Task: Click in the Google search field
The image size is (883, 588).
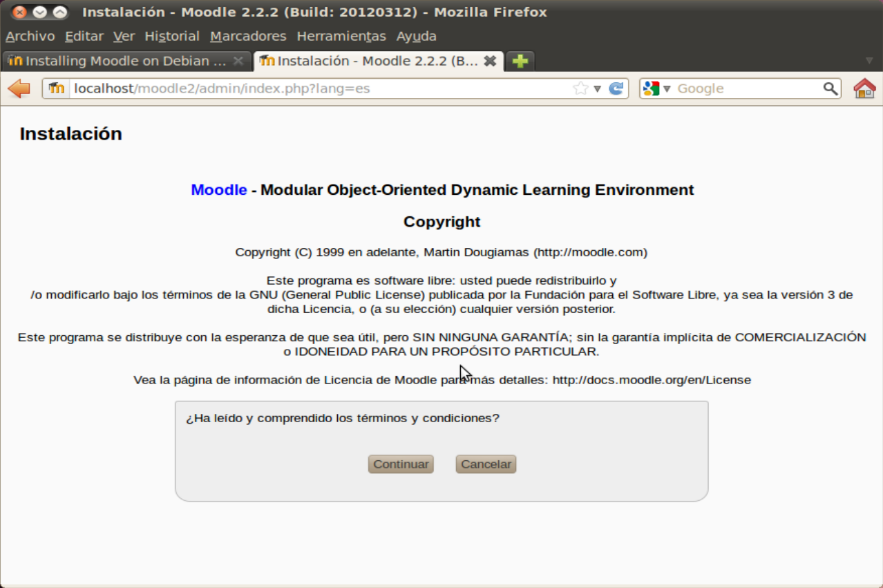Action: [x=746, y=88]
